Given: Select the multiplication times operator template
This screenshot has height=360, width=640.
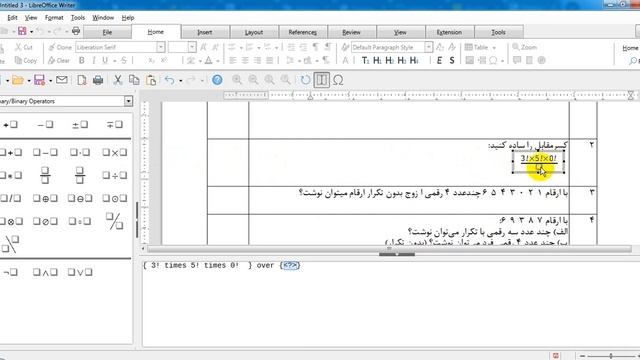Looking at the screenshot, I should tap(114, 153).
